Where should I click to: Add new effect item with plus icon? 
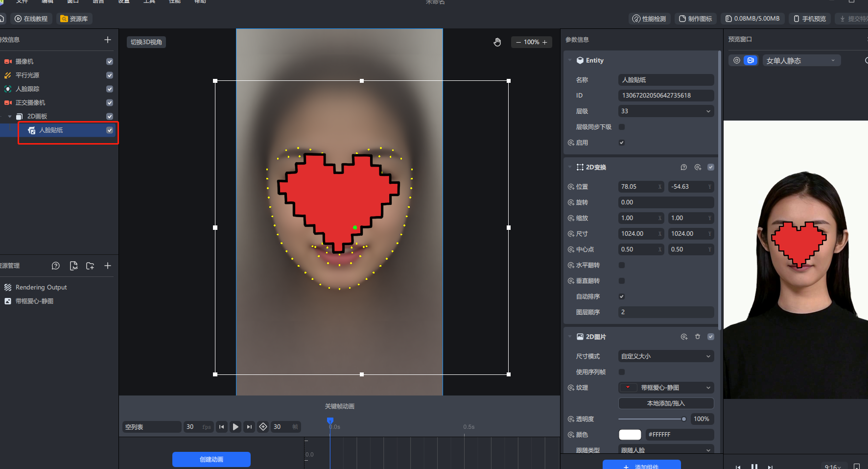pos(108,40)
